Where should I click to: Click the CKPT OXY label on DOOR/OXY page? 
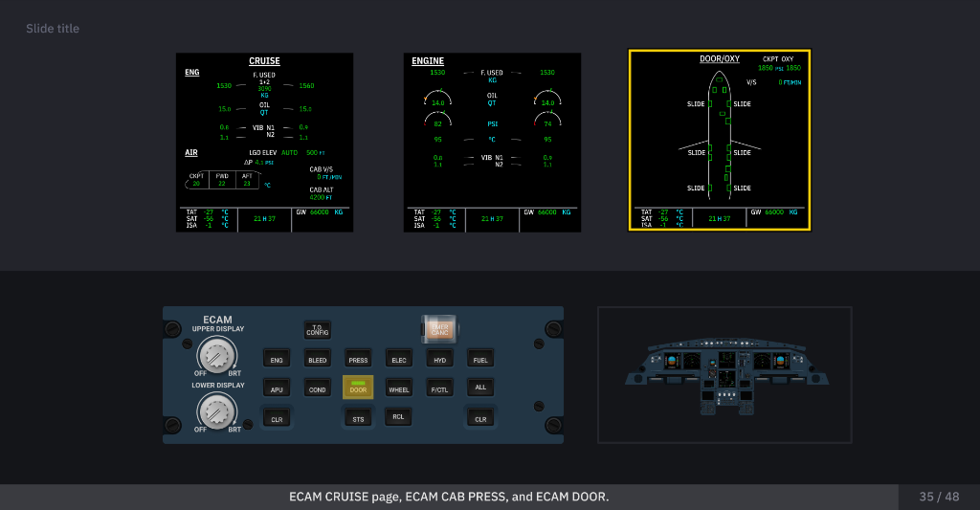coord(778,59)
